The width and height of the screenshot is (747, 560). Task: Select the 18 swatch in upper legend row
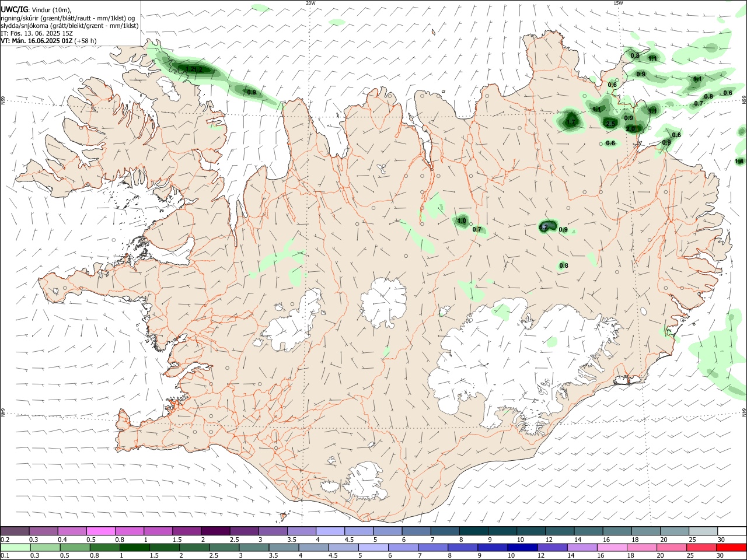tap(645, 531)
